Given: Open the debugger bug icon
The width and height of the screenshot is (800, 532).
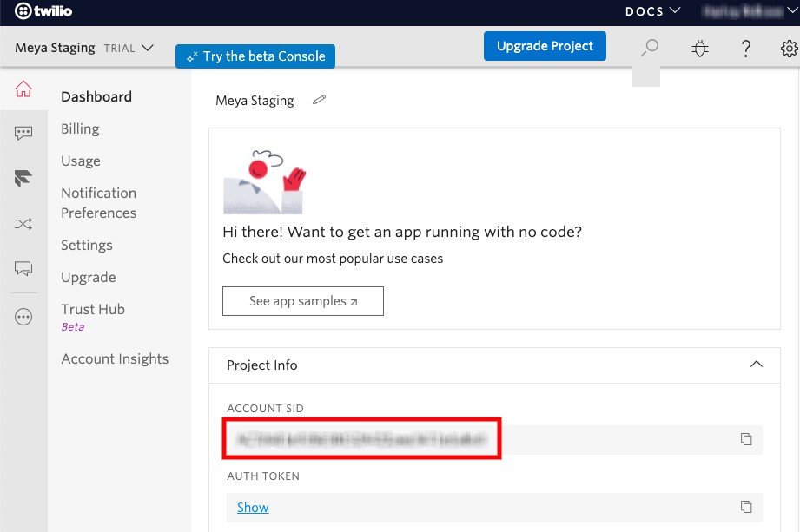Looking at the screenshot, I should coord(699,49).
